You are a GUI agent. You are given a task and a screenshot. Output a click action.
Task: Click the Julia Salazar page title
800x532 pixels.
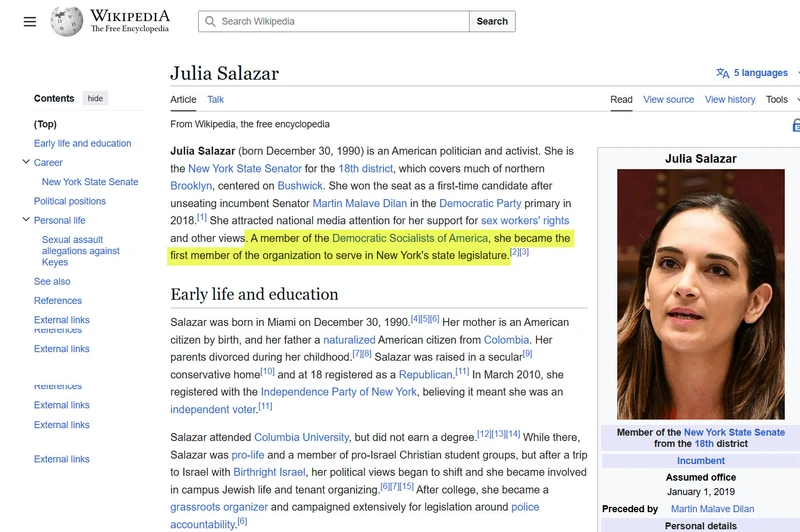click(224, 73)
